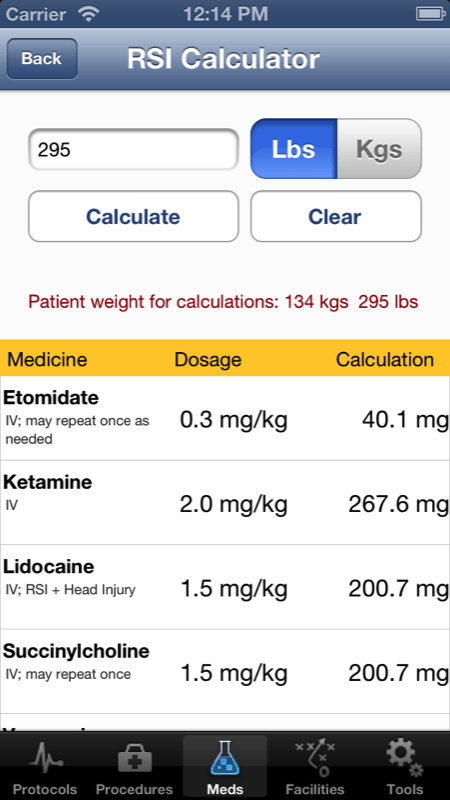The width and height of the screenshot is (450, 800).
Task: Click the Calculate button
Action: pyautogui.click(x=133, y=216)
